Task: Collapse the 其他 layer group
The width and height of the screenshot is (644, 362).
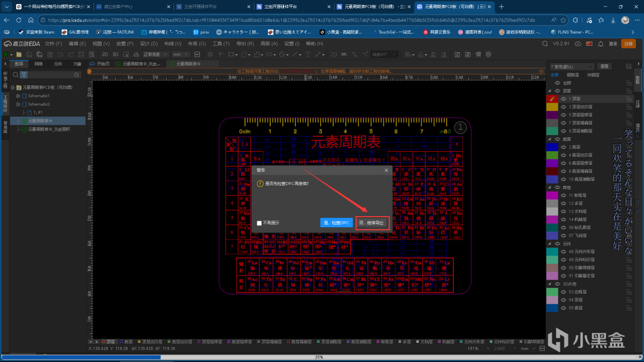Action: coord(550,187)
